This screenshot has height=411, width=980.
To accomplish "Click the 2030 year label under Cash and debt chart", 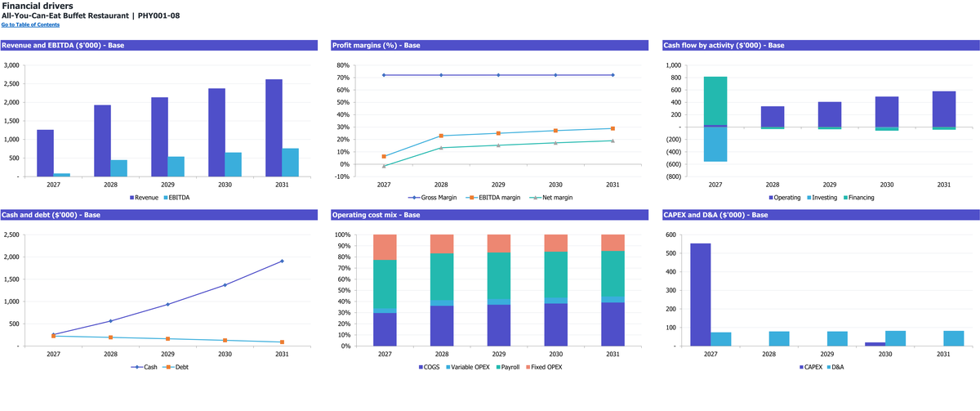I will coord(225,355).
